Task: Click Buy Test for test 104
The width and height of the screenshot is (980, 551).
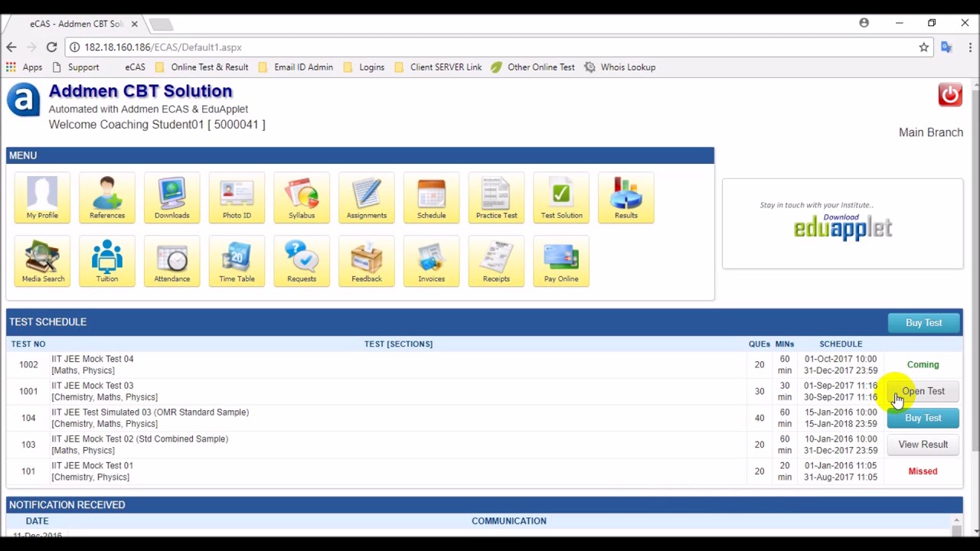Action: [x=923, y=418]
